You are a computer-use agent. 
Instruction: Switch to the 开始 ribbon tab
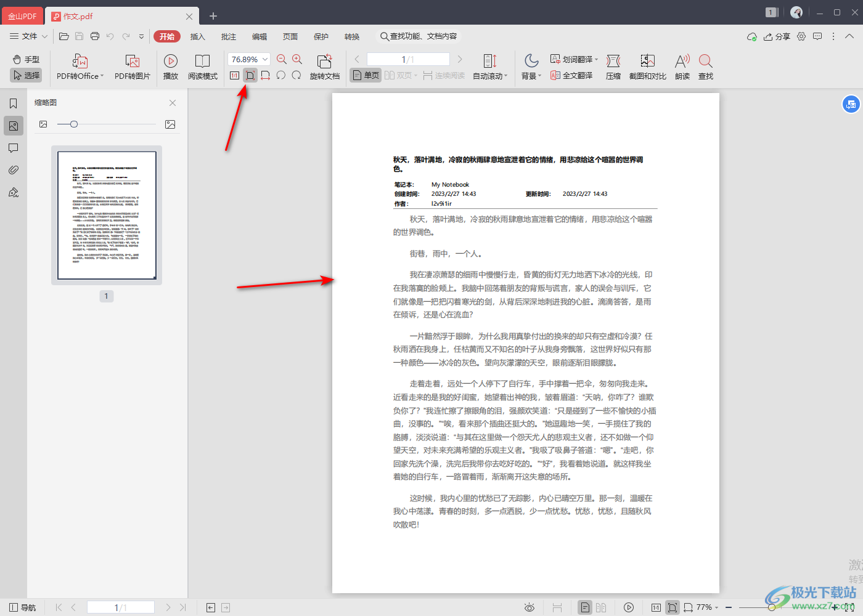(167, 36)
